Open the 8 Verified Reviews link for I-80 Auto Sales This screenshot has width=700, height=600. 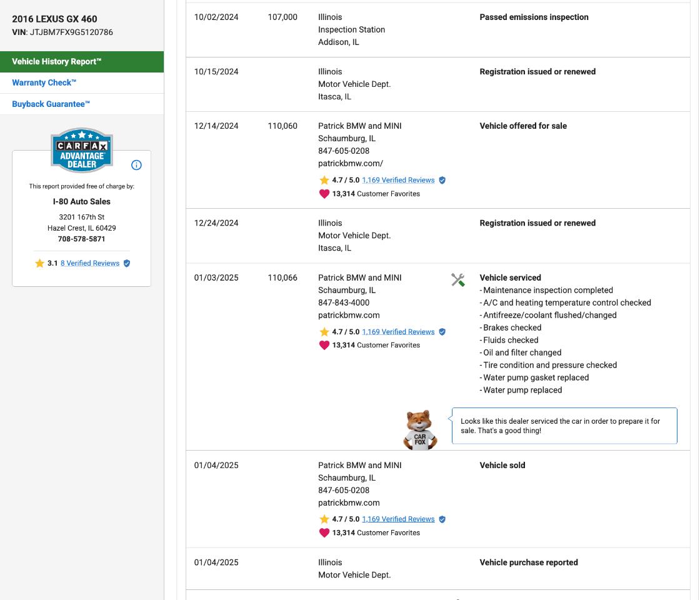coord(89,263)
